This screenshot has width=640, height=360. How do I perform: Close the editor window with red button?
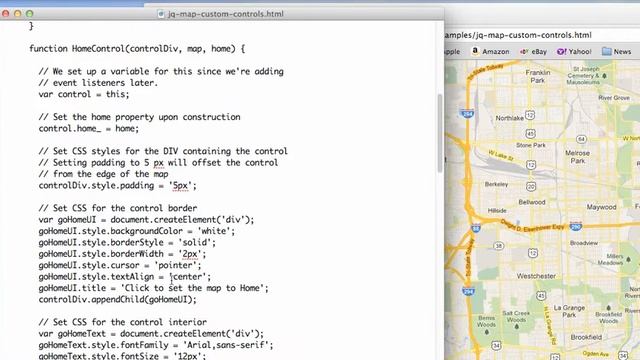6,13
